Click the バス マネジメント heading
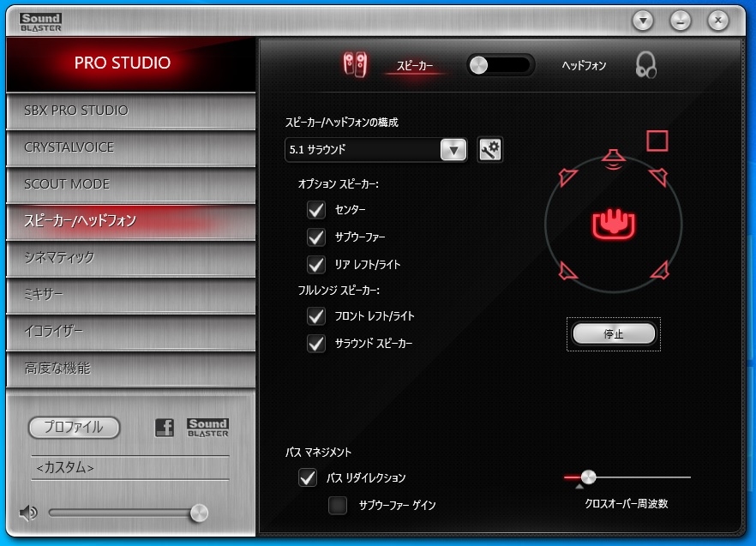Viewport: 756px width, 546px height. 318,453
